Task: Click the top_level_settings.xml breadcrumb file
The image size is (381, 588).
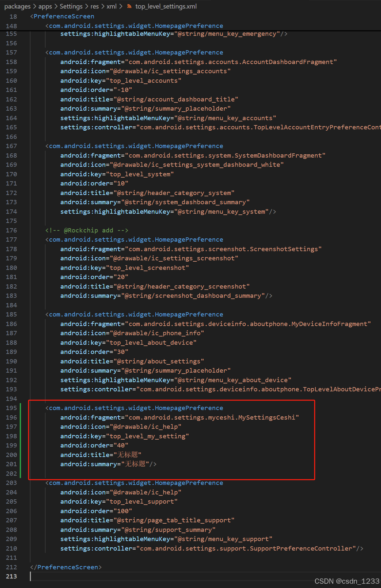Action: coord(166,7)
